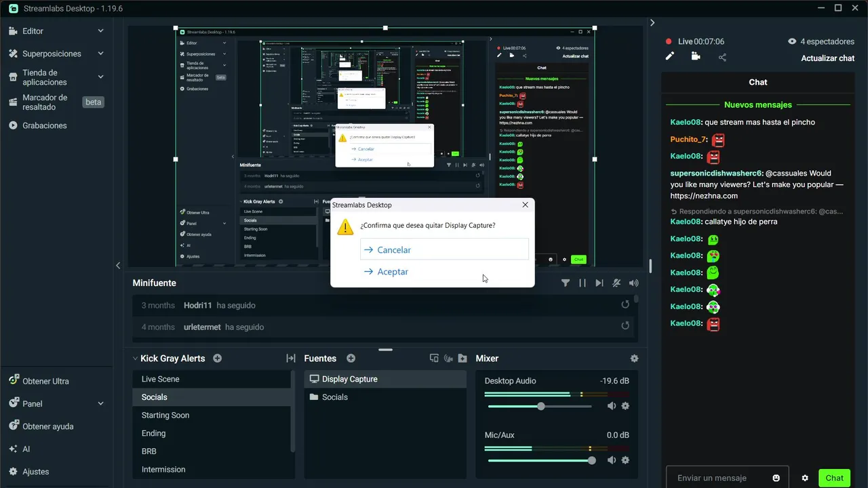
Task: Select the BRB scene
Action: [x=212, y=451]
